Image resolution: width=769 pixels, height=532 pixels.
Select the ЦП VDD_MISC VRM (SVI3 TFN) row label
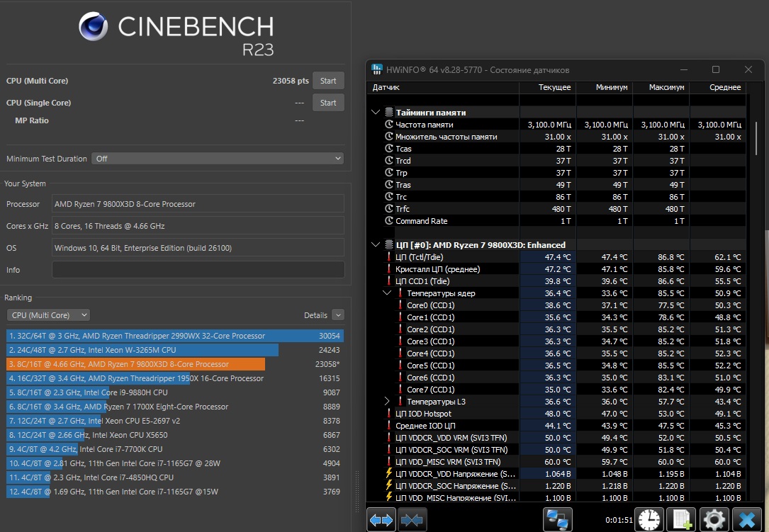pos(448,462)
